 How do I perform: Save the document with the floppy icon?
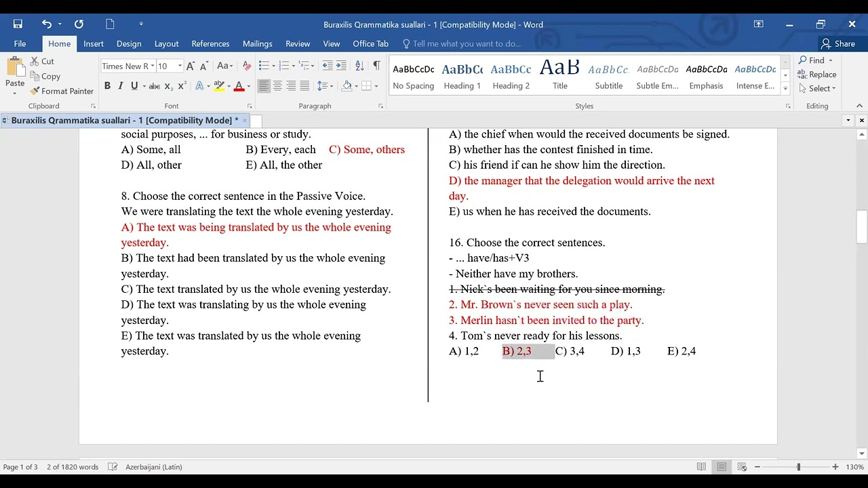point(18,24)
